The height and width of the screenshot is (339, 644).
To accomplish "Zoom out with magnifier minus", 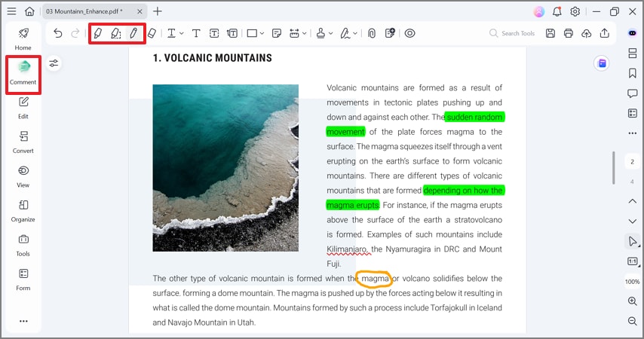I will [633, 320].
